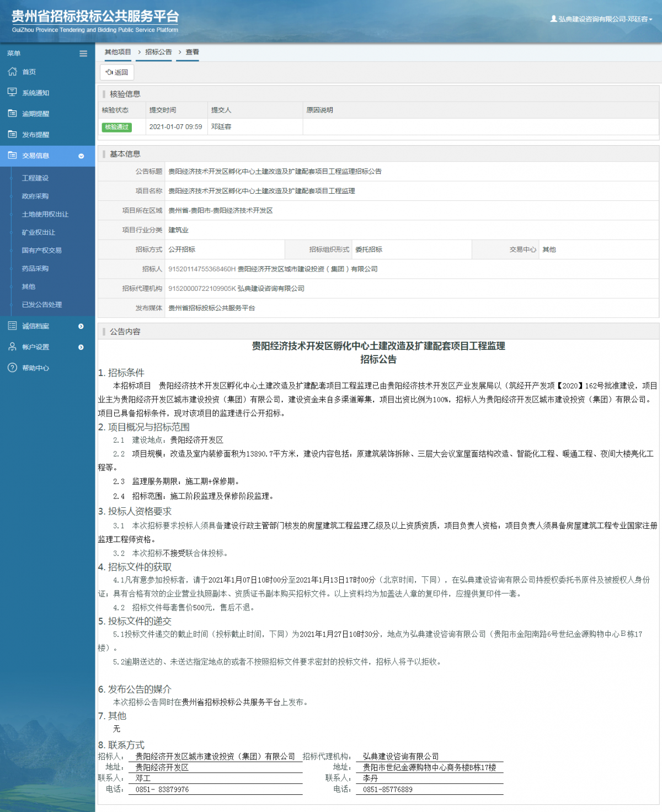
Task: Select 矿业权出让 in sidebar
Action: (39, 232)
